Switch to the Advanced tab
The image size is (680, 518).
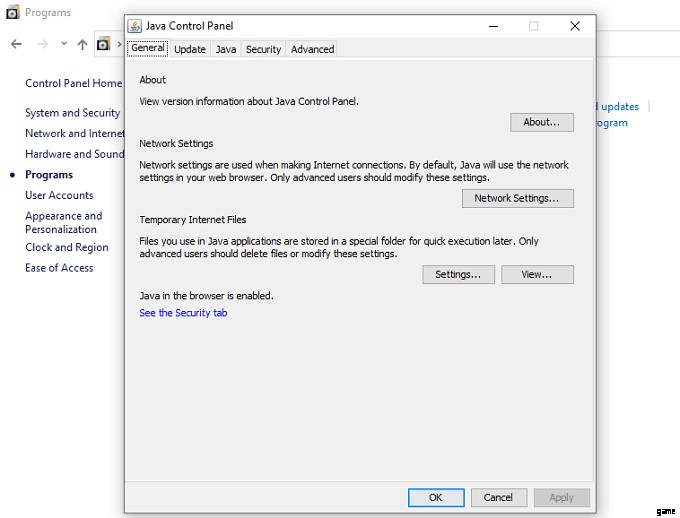coord(312,49)
